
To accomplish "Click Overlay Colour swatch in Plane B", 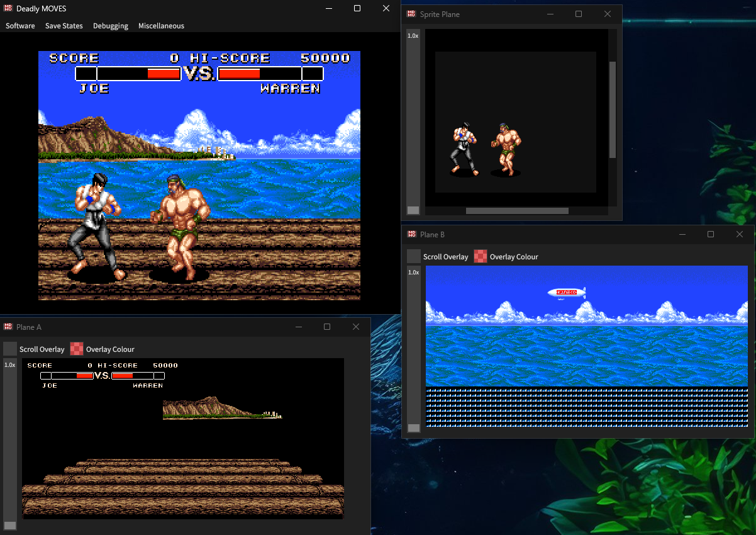I will click(481, 256).
